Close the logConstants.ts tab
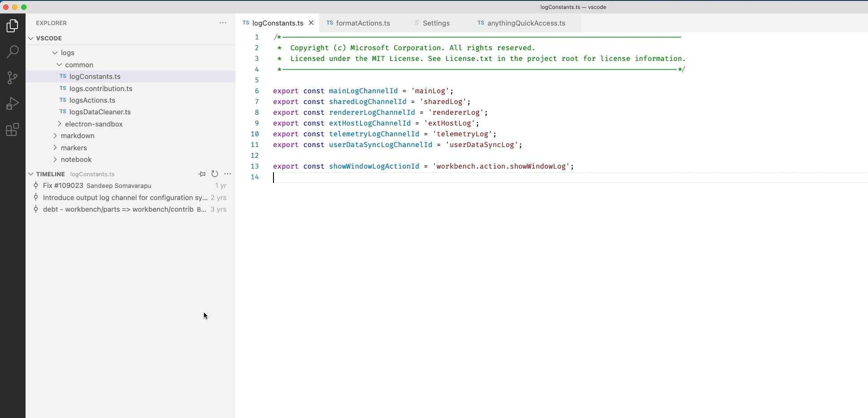This screenshot has width=868, height=418. [311, 23]
